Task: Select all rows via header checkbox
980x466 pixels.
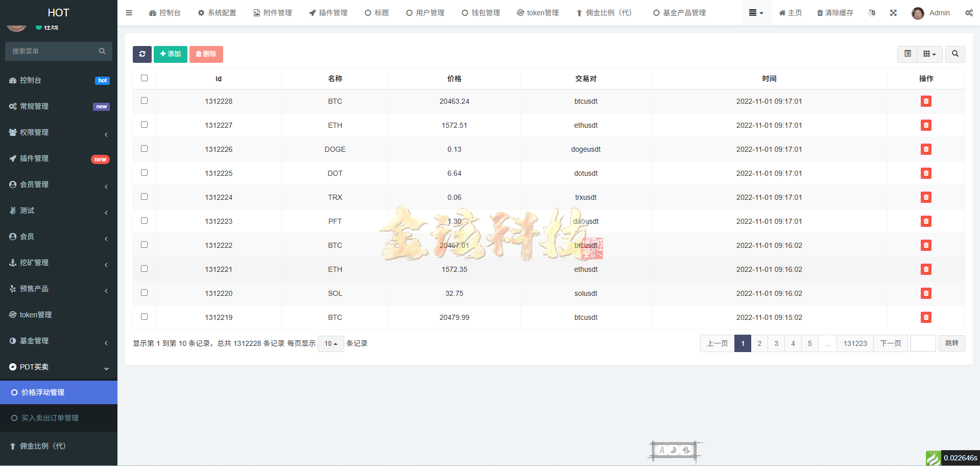Action: tap(144, 78)
